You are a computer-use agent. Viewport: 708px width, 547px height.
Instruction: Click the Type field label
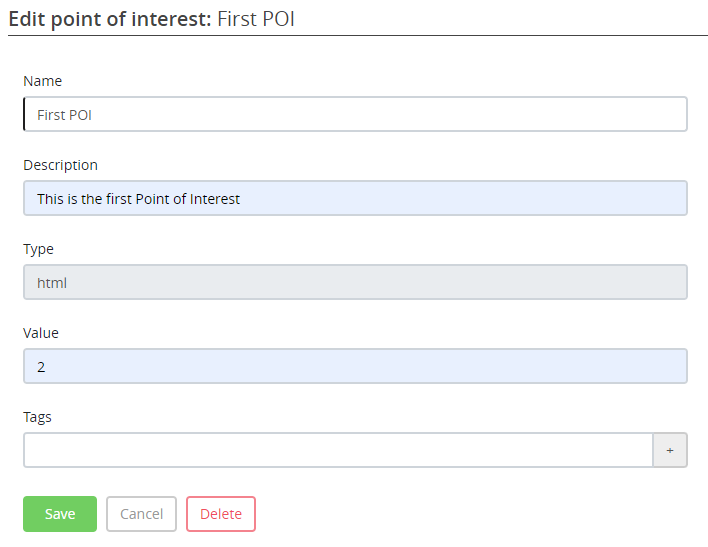(38, 249)
